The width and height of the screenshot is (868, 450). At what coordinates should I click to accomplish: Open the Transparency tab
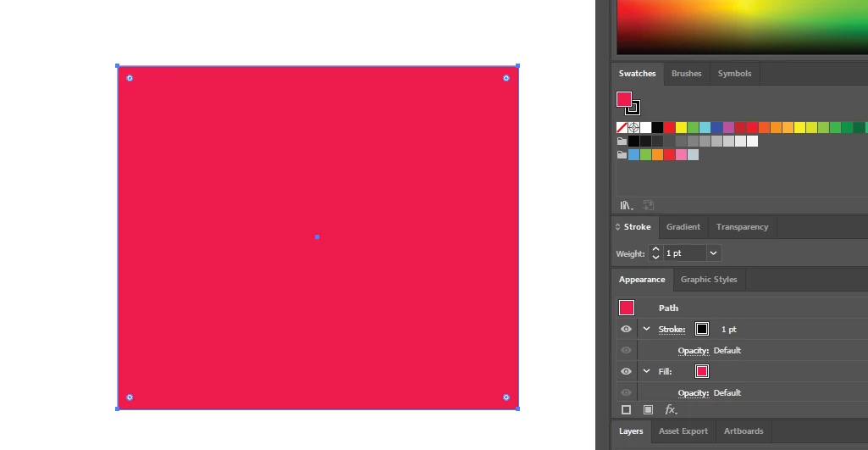pyautogui.click(x=743, y=226)
